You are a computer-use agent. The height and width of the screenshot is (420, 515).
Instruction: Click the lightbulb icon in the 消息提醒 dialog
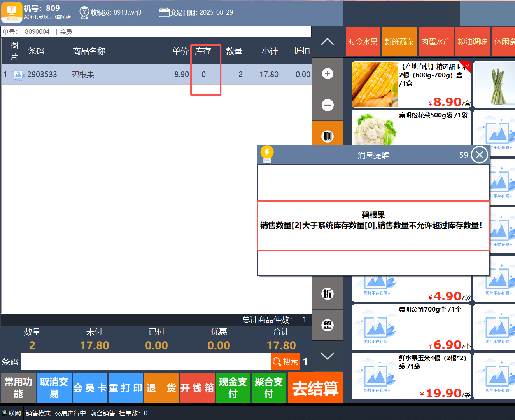pos(267,154)
